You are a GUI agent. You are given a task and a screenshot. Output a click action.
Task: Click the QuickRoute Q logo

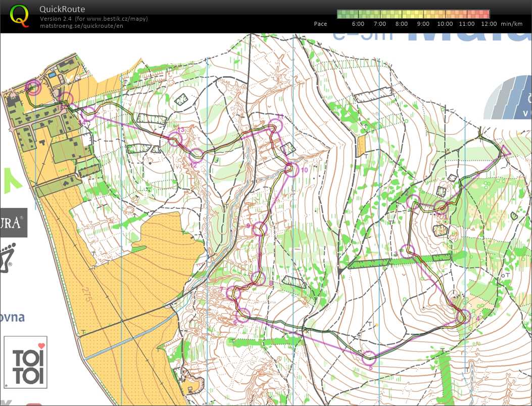(x=19, y=15)
